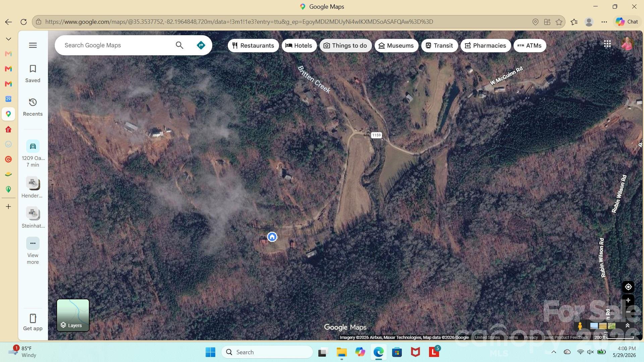Zoom in with the plus button
The width and height of the screenshot is (644, 362).
tap(628, 301)
